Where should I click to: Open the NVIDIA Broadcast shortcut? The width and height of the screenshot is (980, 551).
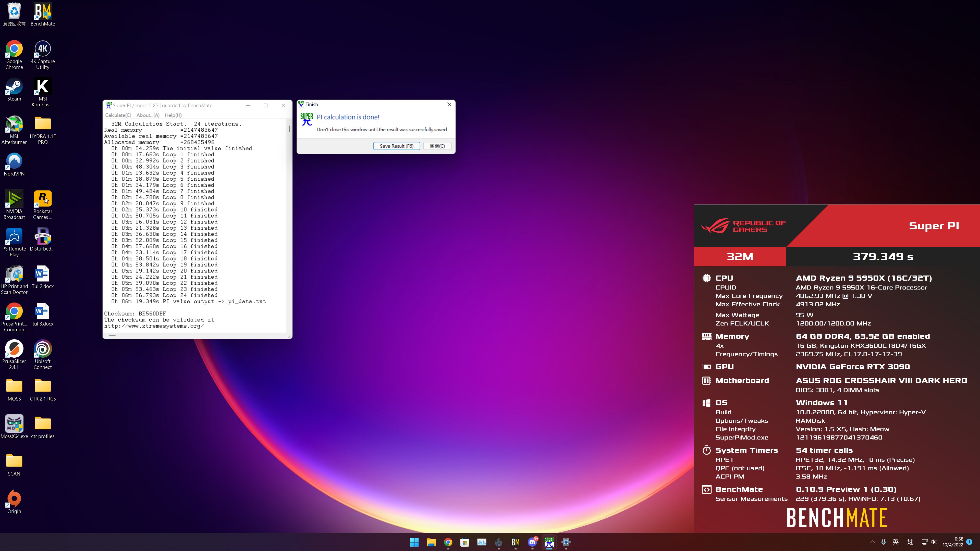14,205
